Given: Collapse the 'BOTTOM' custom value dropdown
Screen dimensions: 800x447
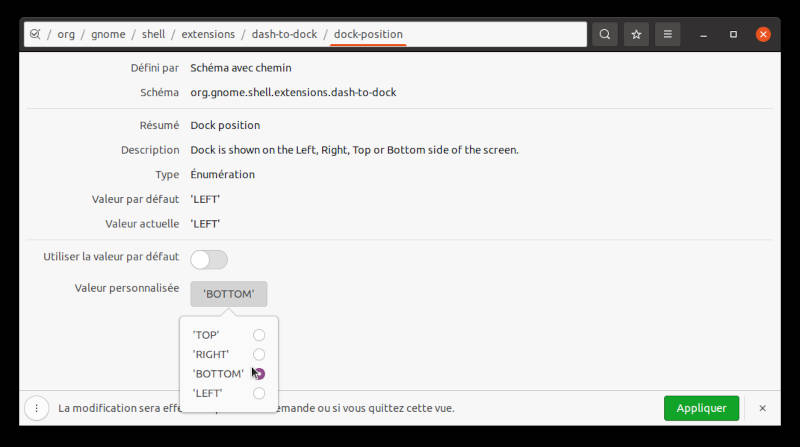Looking at the screenshot, I should click(x=228, y=294).
